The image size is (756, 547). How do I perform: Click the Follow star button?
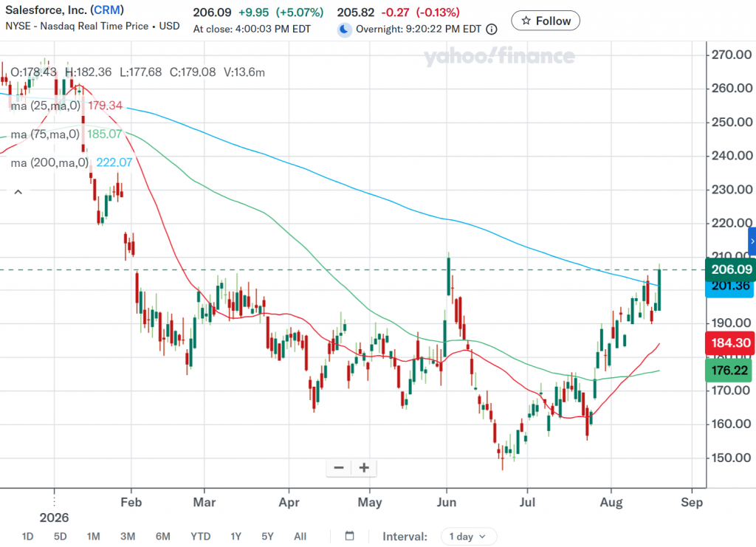click(546, 21)
